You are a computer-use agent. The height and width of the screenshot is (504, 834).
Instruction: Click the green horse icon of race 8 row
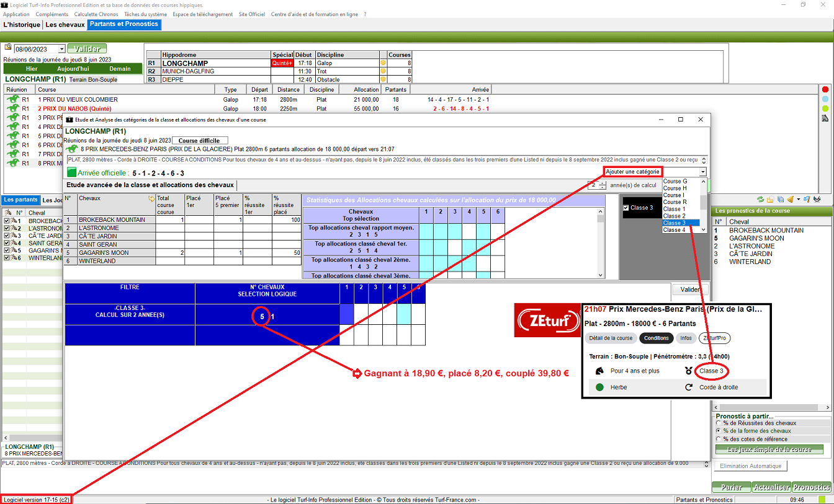point(12,163)
